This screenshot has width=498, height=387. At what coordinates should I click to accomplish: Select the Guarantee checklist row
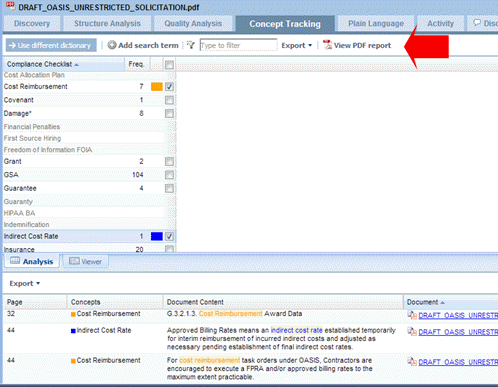89,188
